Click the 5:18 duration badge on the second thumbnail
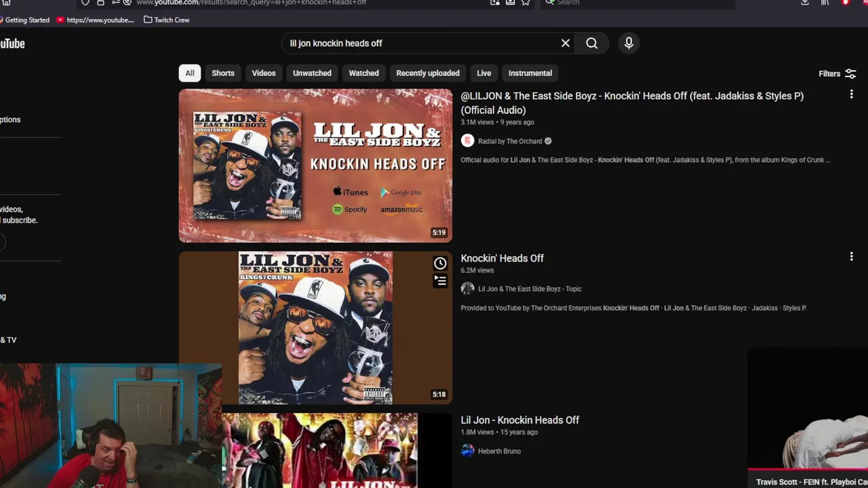This screenshot has height=488, width=868. [439, 394]
